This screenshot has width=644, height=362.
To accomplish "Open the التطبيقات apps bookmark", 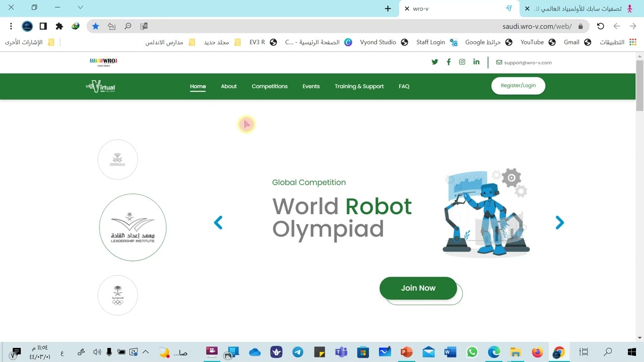I will [618, 42].
